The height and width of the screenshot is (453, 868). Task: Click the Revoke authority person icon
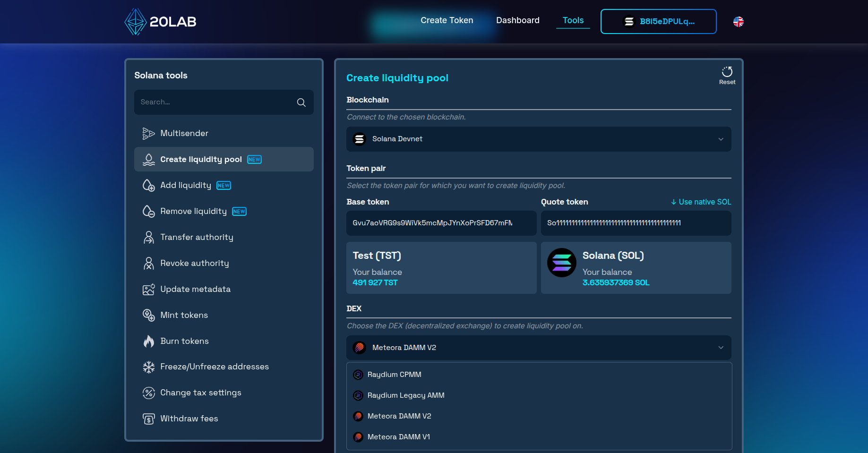(149, 264)
